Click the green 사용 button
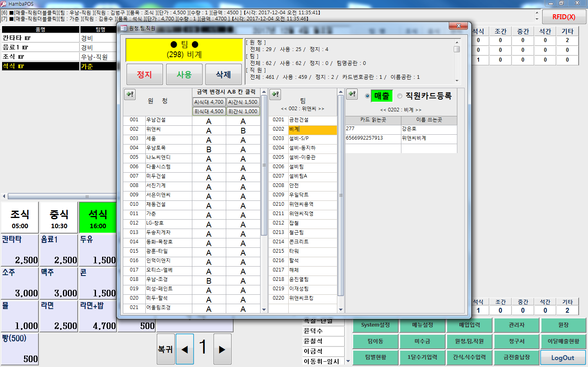The image size is (588, 367). point(184,74)
